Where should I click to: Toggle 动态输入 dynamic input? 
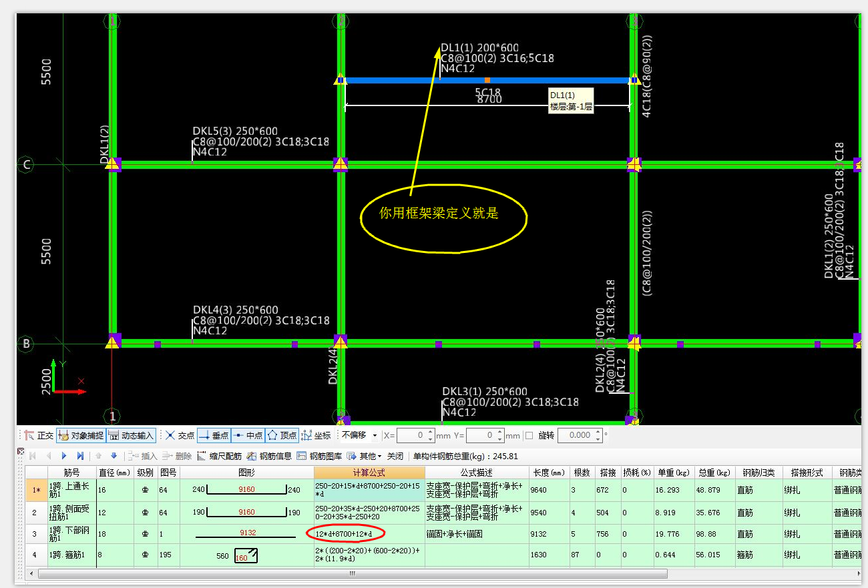click(131, 435)
